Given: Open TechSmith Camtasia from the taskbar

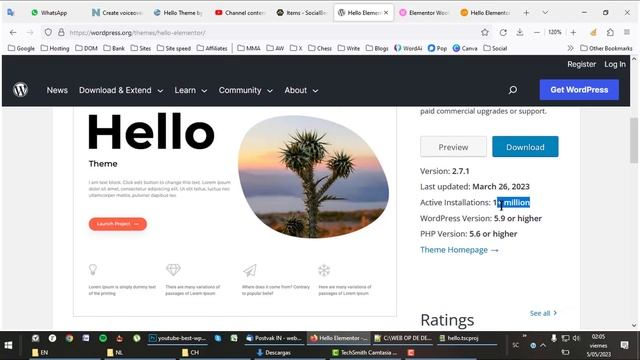Looking at the screenshot, I should 364,352.
